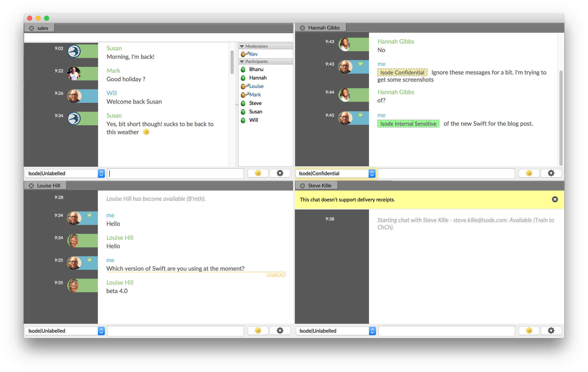This screenshot has height=372, width=588.
Task: Click my avatar on the 9:45 message
Action: [345, 118]
